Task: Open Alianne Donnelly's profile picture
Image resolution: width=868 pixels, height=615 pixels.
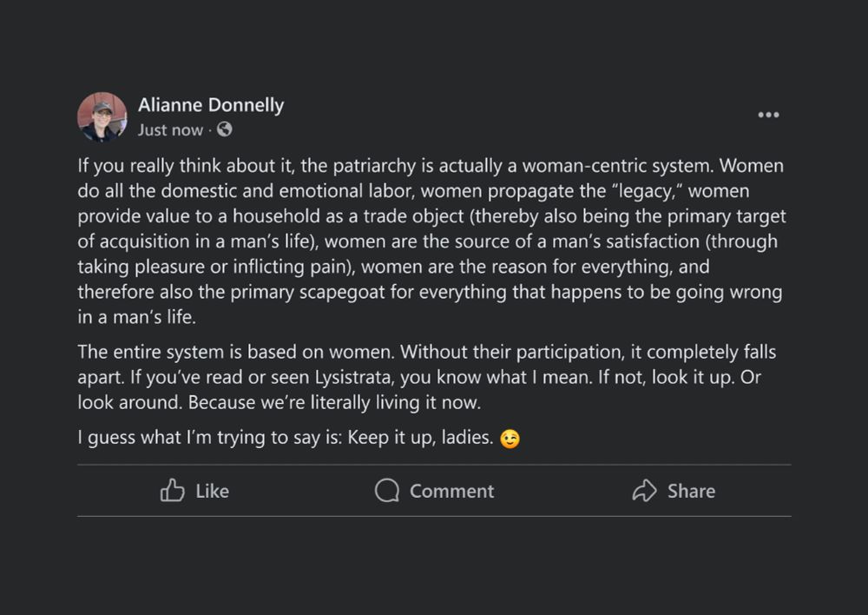Action: tap(102, 116)
